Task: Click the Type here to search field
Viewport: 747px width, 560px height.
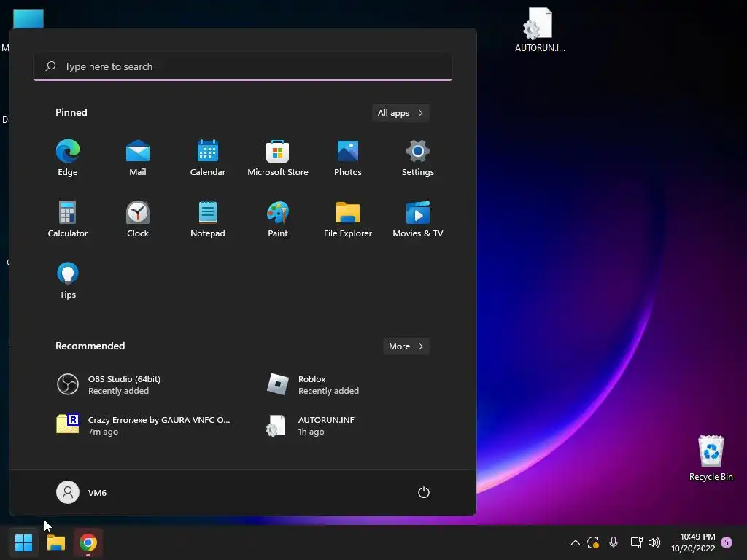Action: point(243,66)
